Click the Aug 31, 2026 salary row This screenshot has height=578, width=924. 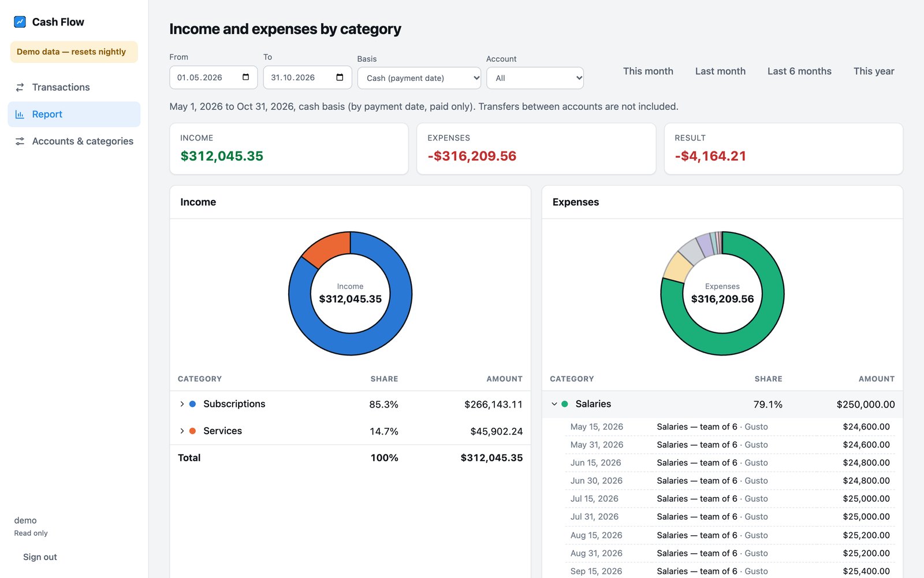(x=730, y=553)
